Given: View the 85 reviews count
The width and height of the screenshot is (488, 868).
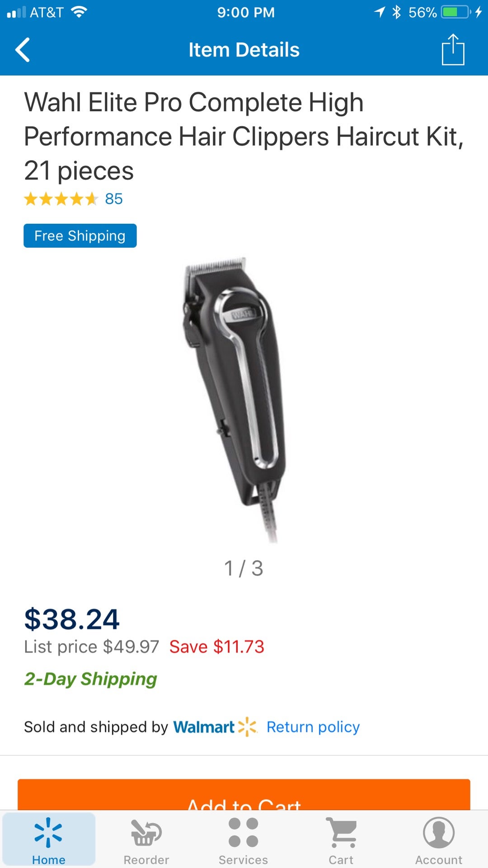Looking at the screenshot, I should 114,199.
